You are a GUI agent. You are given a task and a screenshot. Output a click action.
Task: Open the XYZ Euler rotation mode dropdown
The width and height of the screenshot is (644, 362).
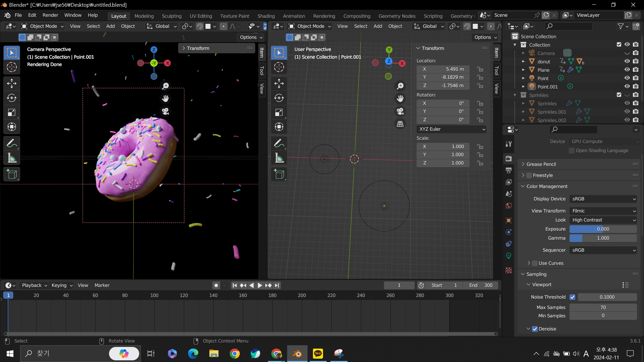pos(451,129)
